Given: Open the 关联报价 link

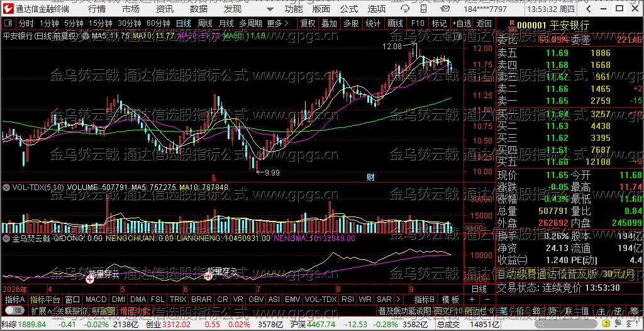Looking at the screenshot, I should tap(72, 310).
